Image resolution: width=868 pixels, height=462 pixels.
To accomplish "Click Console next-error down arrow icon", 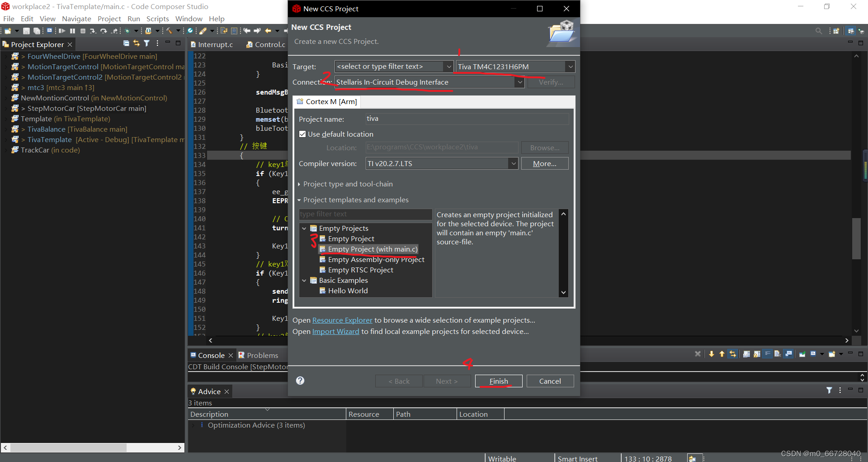I will pos(712,354).
